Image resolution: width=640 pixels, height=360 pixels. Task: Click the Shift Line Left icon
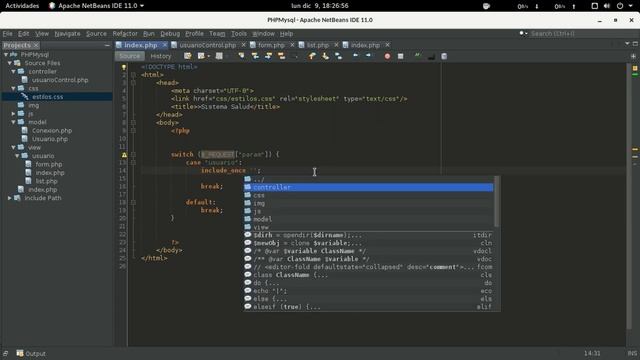356,56
